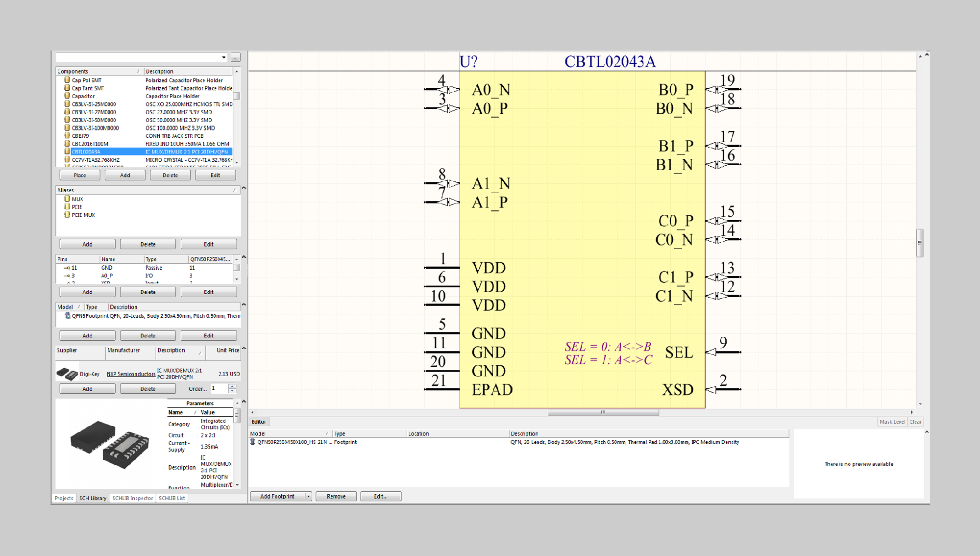Viewport: 980px width, 556px height.
Task: Edit the selected model
Action: pos(209,335)
